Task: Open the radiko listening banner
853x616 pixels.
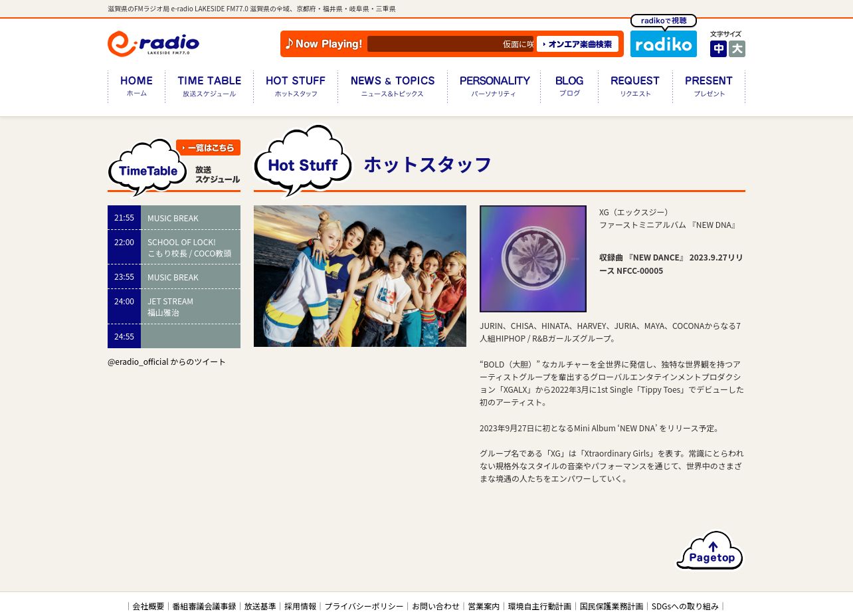Action: pyautogui.click(x=664, y=37)
